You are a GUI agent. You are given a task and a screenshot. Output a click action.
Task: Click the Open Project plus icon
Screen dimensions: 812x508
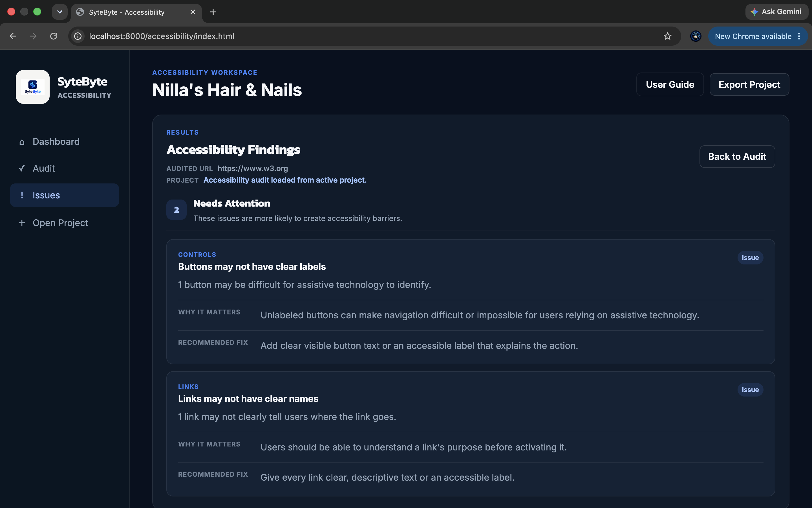(x=22, y=223)
